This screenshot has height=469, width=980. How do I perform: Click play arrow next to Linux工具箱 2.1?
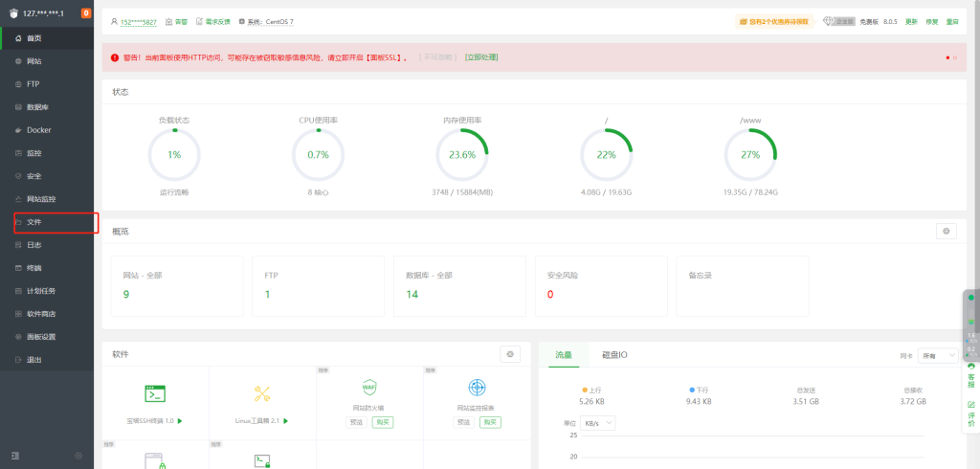285,421
